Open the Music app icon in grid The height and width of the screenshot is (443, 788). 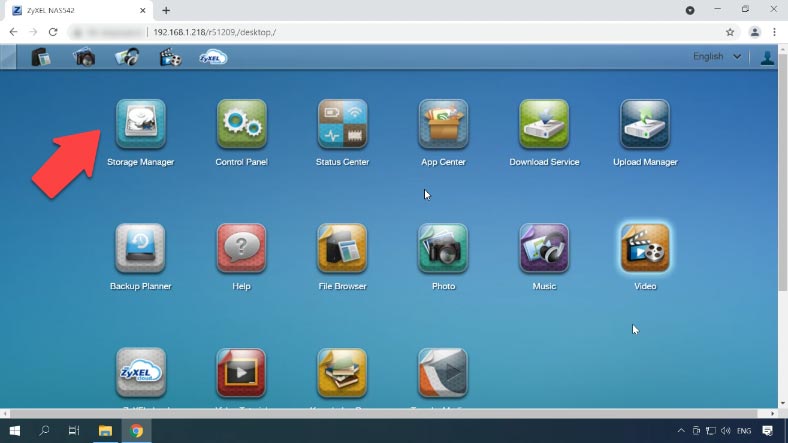coord(544,248)
